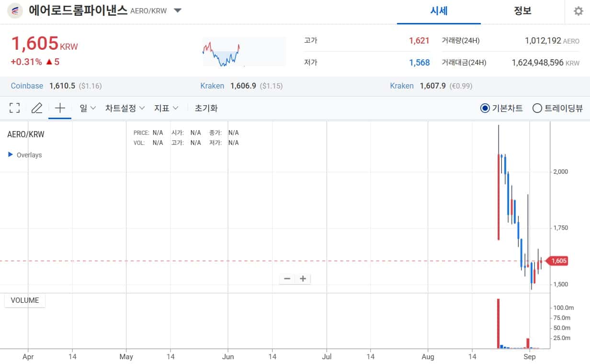Click the mini price sparkline chart
590x364 pixels.
pos(244,52)
